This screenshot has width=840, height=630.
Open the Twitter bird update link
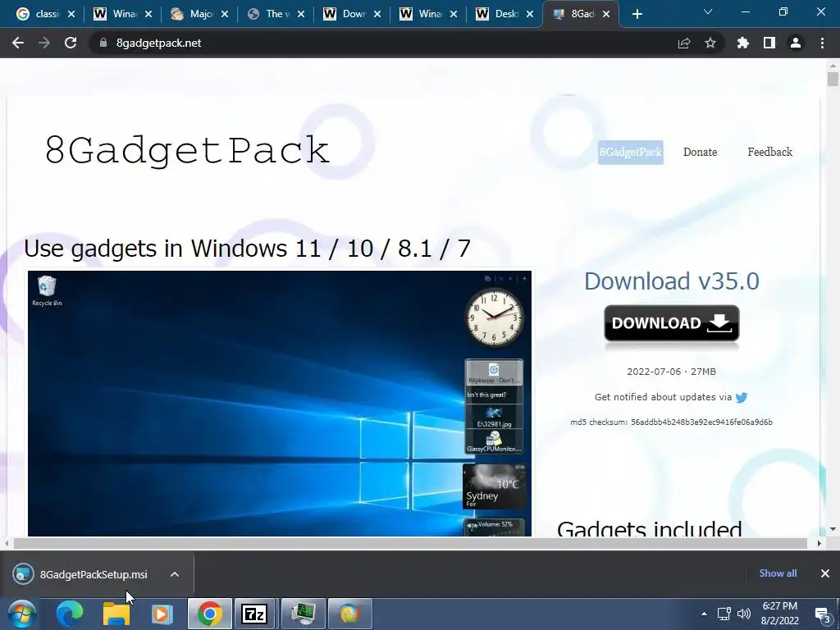click(x=742, y=398)
